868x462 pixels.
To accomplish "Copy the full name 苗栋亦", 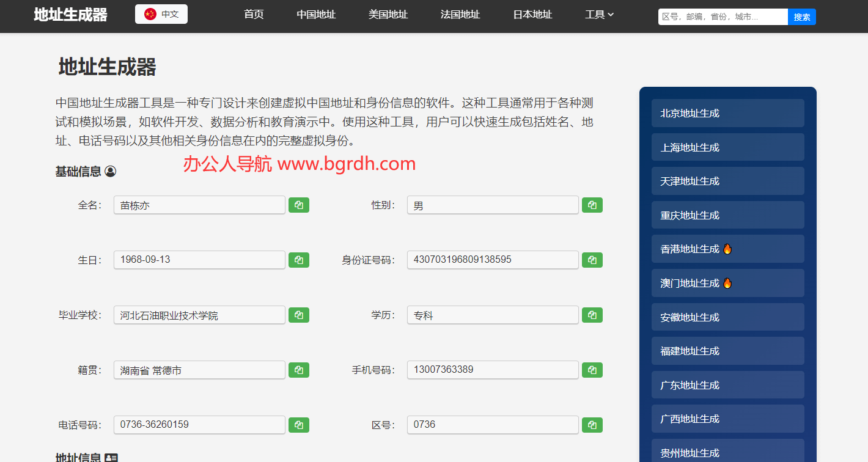I will tap(298, 205).
